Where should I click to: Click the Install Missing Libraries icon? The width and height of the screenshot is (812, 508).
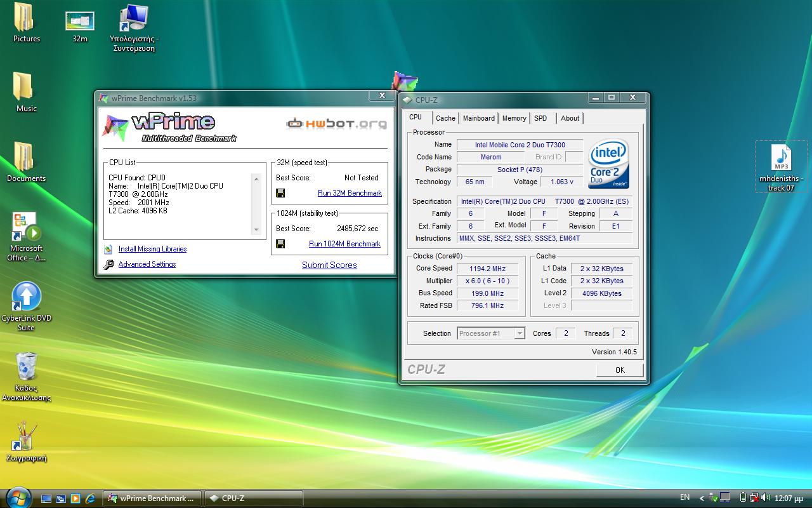108,250
